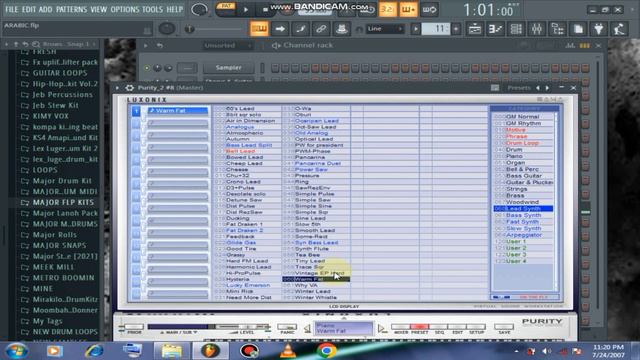
Task: Go to next preset arrow in Purity title bar
Action: pyautogui.click(x=547, y=88)
